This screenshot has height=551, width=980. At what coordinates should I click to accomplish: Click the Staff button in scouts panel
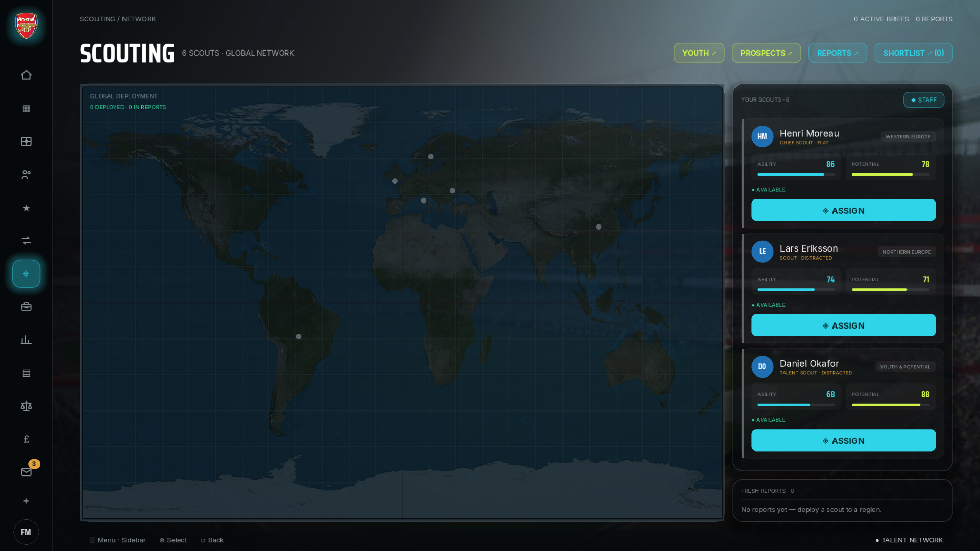click(x=923, y=100)
